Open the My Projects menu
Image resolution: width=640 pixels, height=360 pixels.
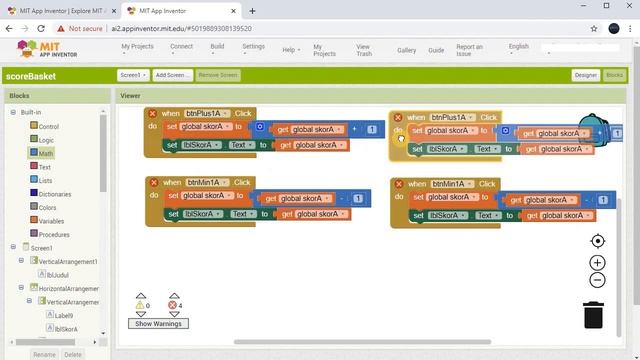click(x=137, y=49)
